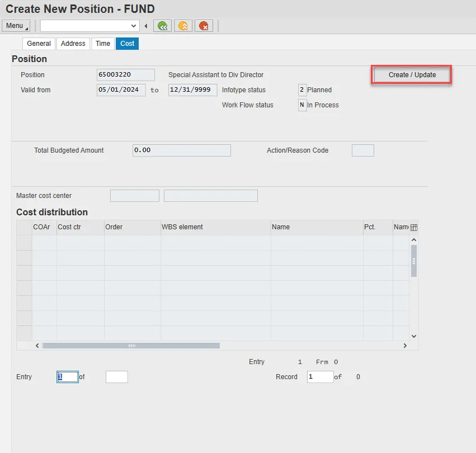Select first row in Cost distribution table
The height and width of the screenshot is (453, 476).
pos(24,242)
